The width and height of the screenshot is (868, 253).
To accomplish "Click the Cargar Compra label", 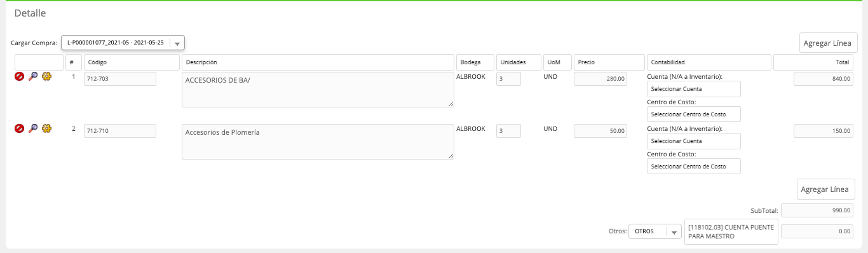I will [34, 43].
